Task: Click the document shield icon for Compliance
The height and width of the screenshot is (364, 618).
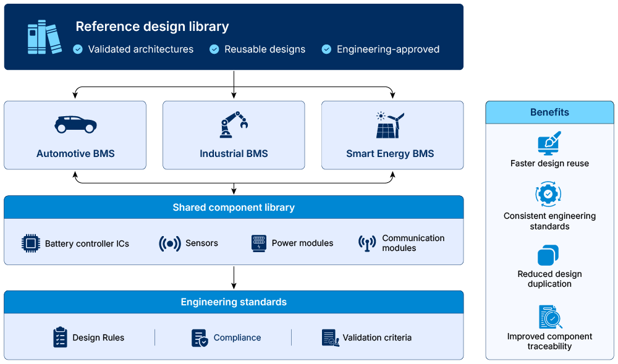Action: 200,338
